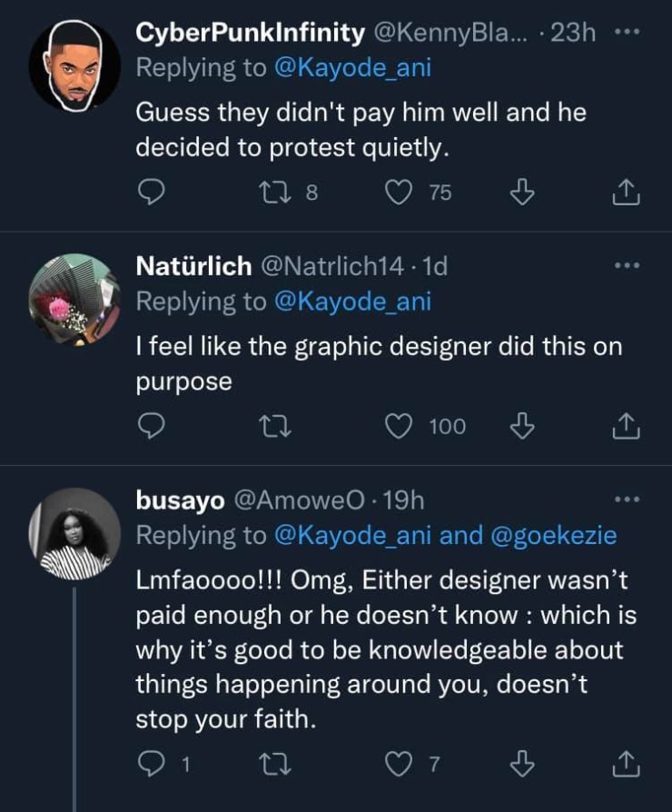The image size is (672, 812).
Task: Open more options for CyberPunkInfinity's tweet
Action: (628, 33)
